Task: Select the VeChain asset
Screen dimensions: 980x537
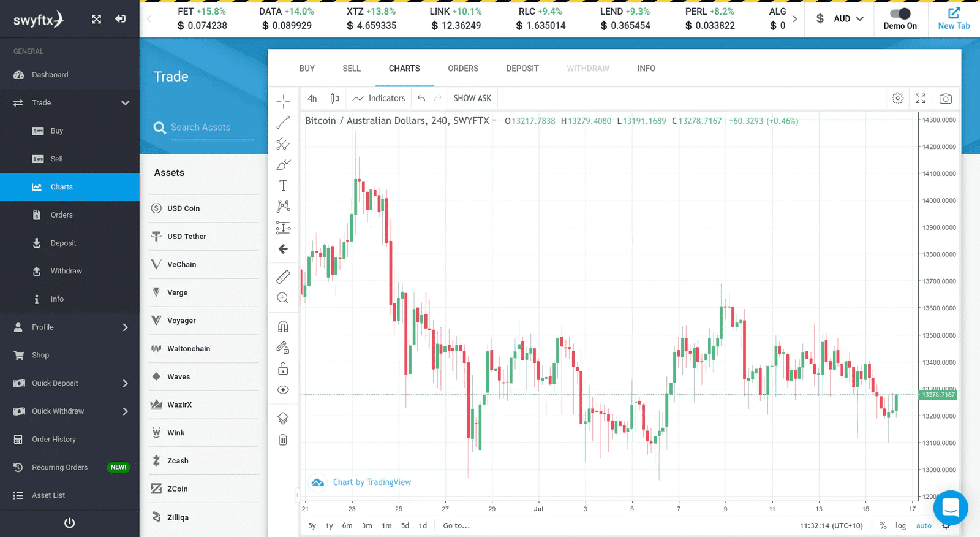Action: (x=203, y=265)
